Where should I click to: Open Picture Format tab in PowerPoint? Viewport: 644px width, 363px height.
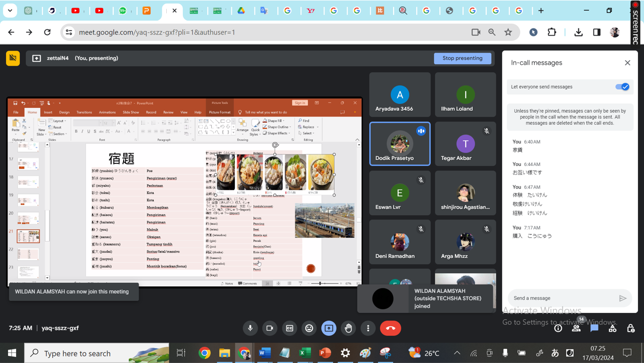pos(220,112)
